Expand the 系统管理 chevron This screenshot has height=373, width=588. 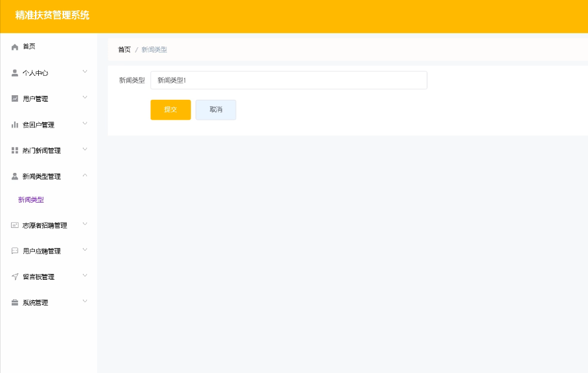click(85, 301)
